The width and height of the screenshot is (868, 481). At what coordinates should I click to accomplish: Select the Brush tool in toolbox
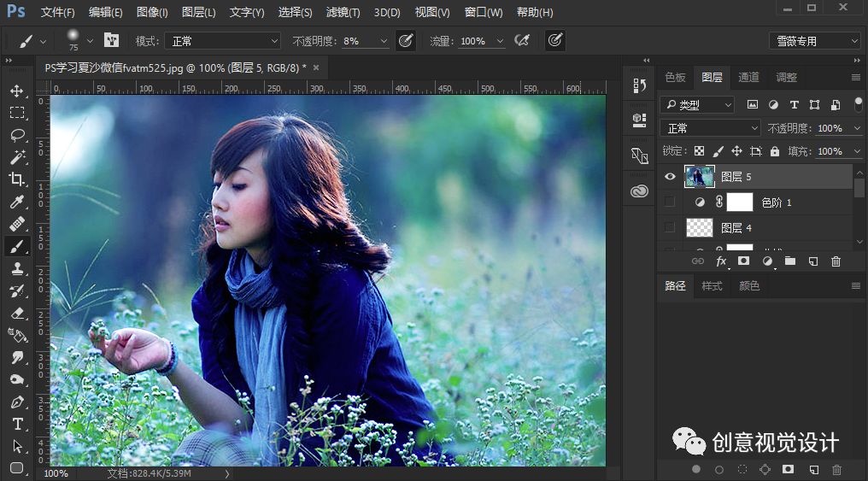click(x=16, y=246)
